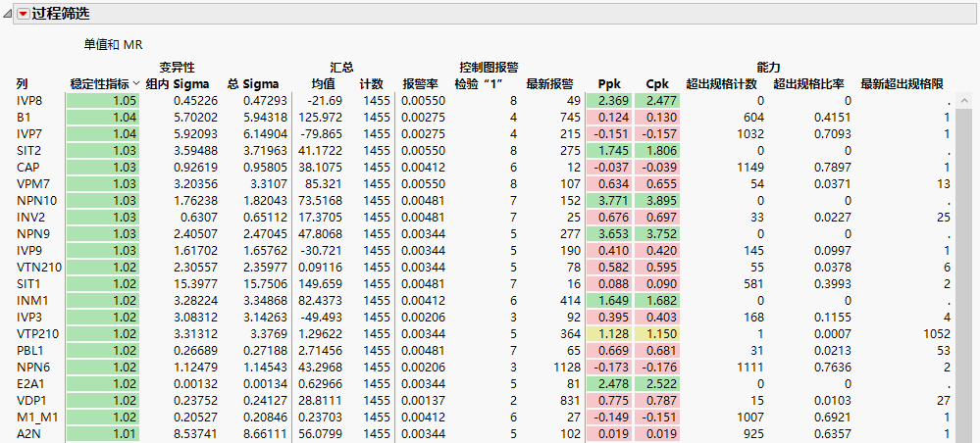Click the 超出规格计数 column header
This screenshot has height=443, width=980.
pos(724,84)
